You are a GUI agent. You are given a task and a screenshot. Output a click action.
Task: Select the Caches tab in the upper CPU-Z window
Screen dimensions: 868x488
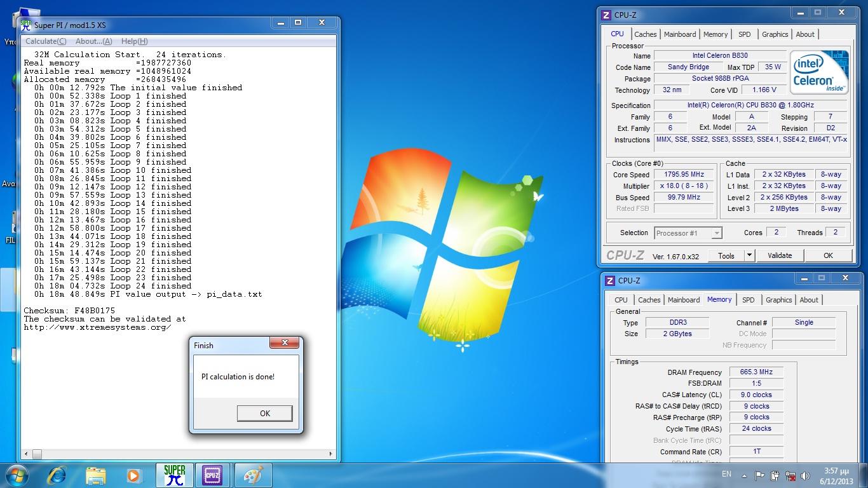tap(645, 34)
